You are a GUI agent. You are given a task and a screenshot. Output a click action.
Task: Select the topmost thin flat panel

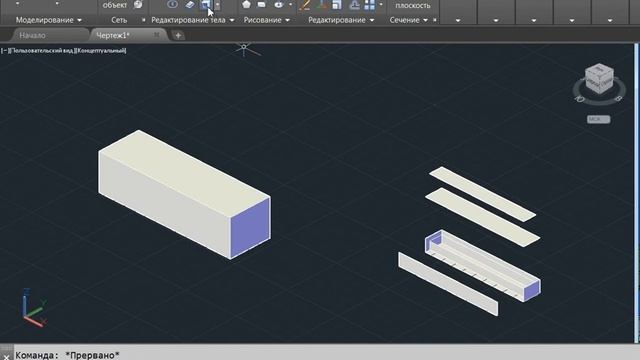coord(482,194)
